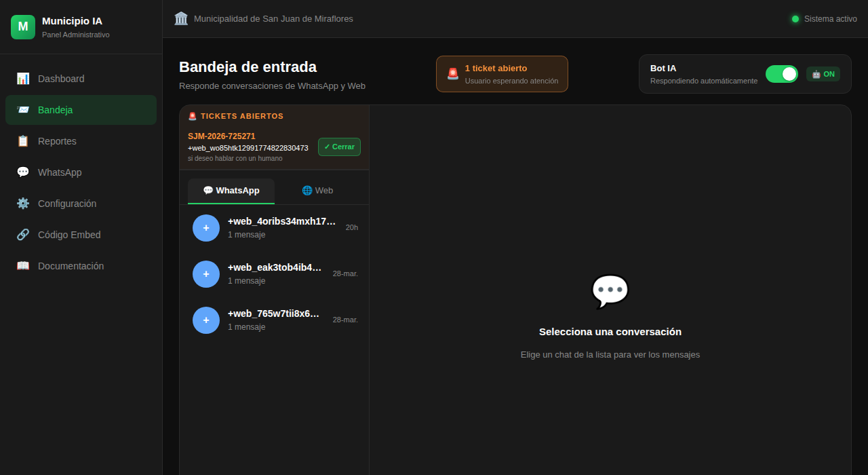
Task: Open the 1 ticket abierto alert
Action: point(502,74)
